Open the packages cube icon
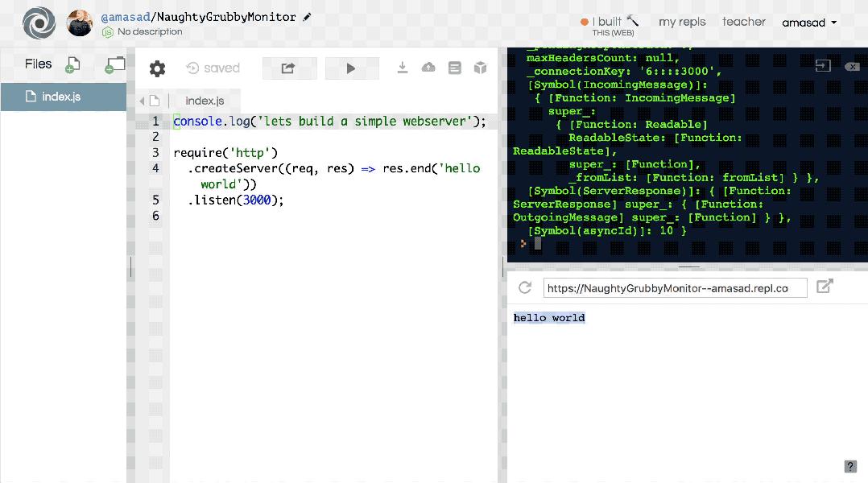868x483 pixels. point(481,68)
